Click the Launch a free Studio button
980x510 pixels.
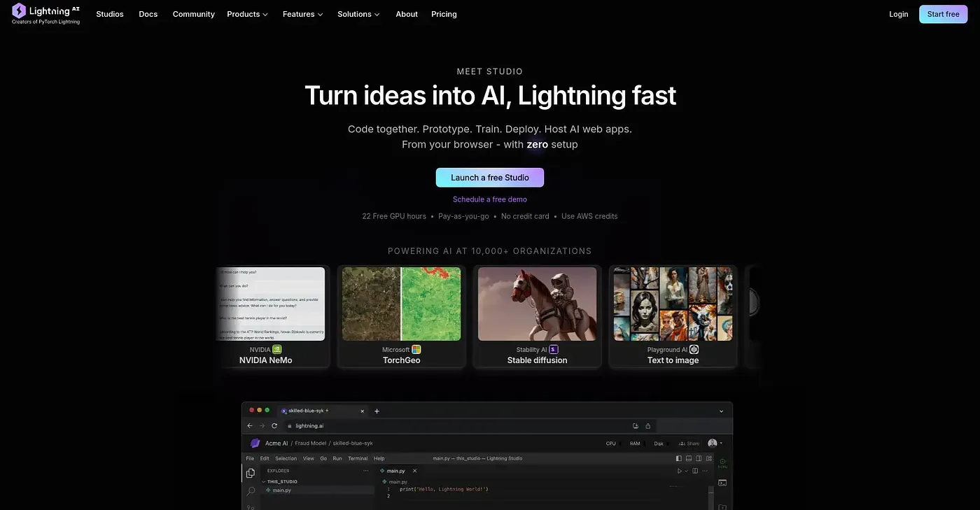coord(490,178)
